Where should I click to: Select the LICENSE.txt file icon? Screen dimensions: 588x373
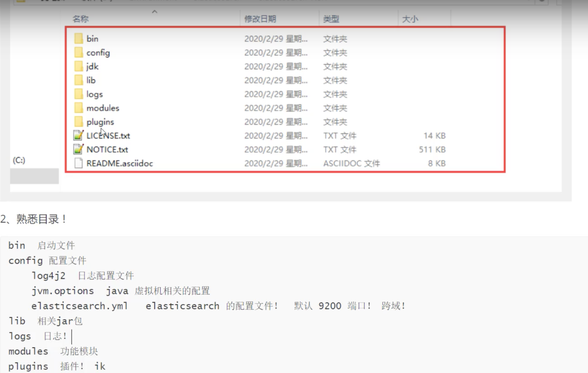click(x=78, y=136)
